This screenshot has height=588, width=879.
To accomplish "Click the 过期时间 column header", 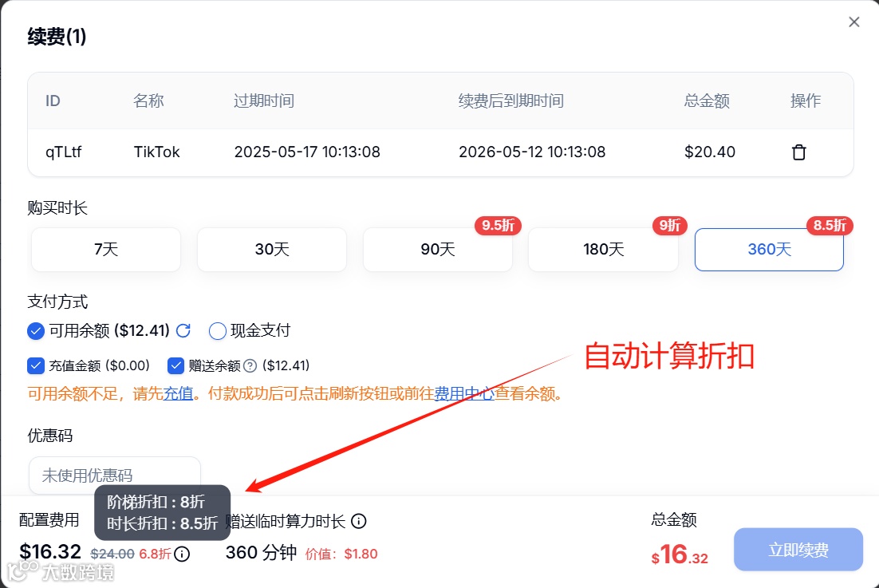I will click(264, 101).
